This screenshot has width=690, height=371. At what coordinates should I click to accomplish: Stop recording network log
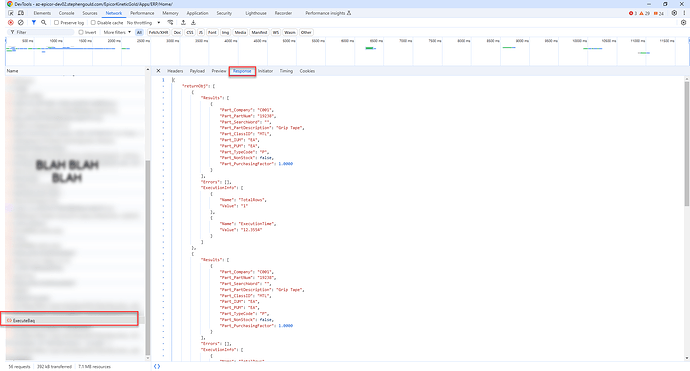[11, 22]
